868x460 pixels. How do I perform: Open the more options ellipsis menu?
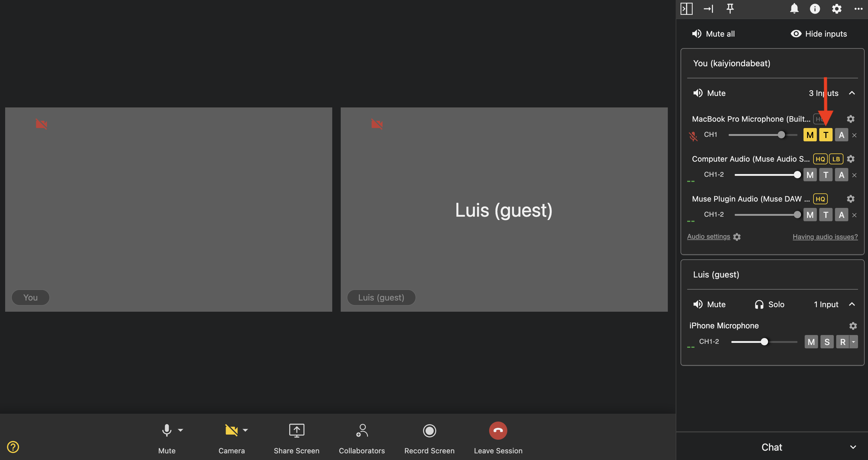tap(858, 9)
